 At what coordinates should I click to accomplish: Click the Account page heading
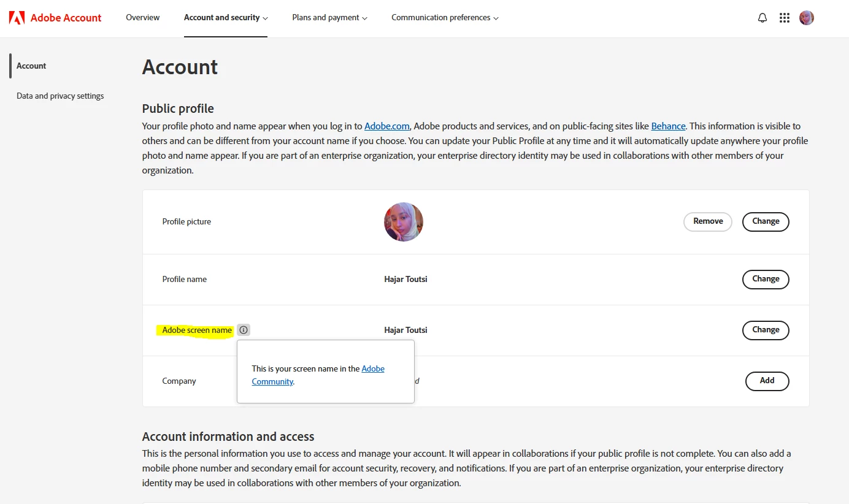coord(180,67)
